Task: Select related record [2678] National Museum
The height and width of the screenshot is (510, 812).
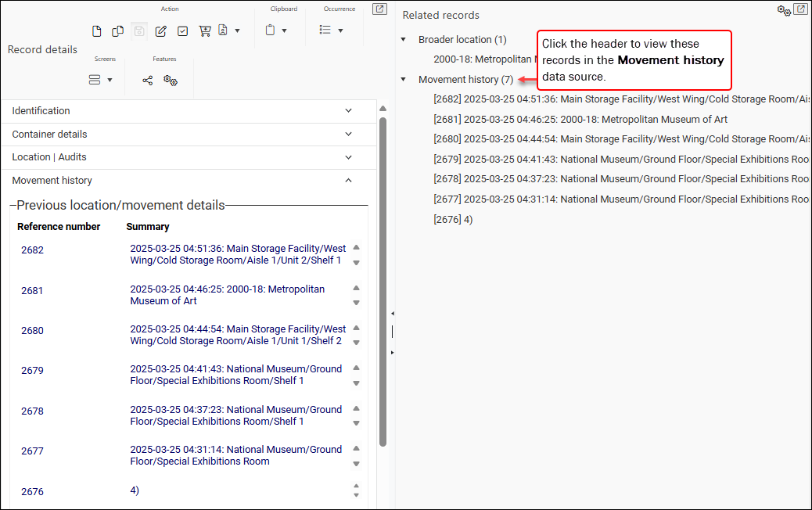Action: click(621, 178)
